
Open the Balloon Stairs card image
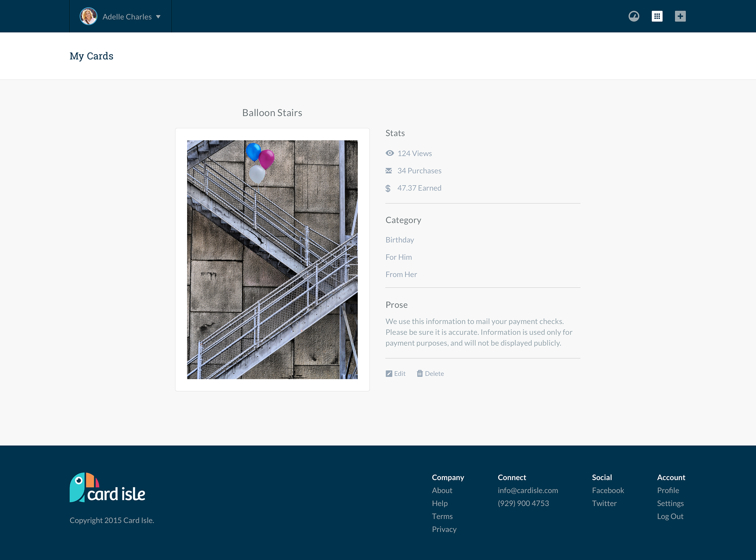click(x=272, y=260)
